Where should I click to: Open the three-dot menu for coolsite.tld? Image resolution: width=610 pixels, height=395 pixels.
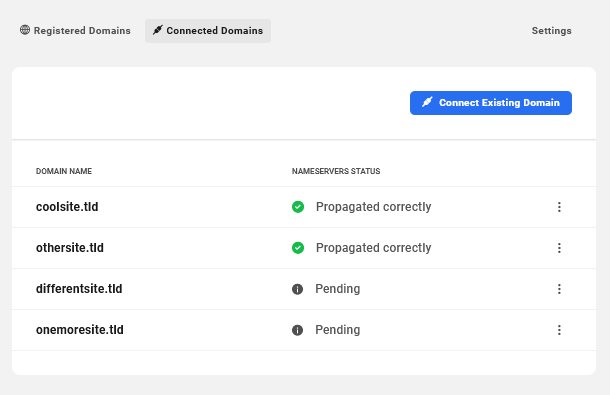click(559, 207)
